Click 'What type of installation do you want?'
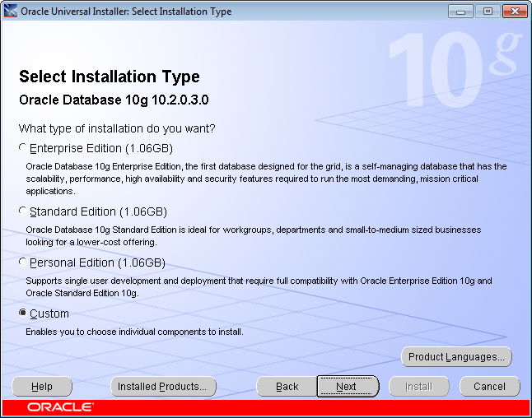 tap(117, 128)
